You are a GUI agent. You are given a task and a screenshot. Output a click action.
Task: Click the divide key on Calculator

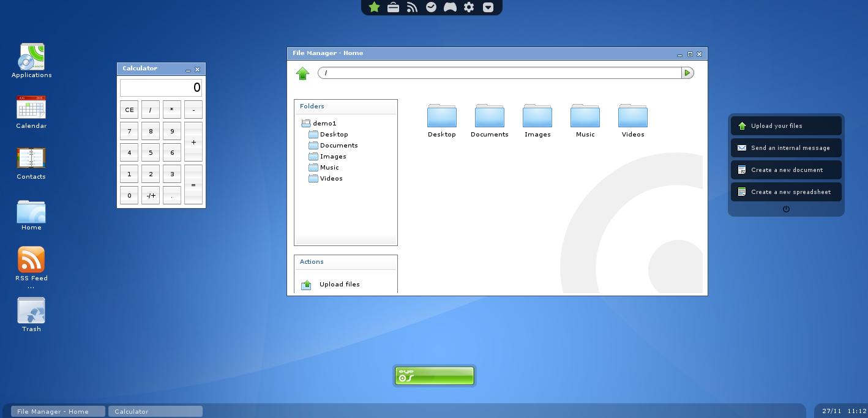tap(151, 110)
